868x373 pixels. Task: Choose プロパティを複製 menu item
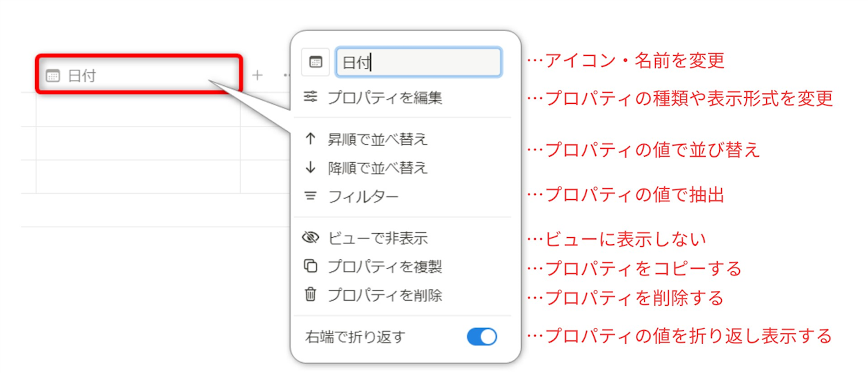[385, 267]
